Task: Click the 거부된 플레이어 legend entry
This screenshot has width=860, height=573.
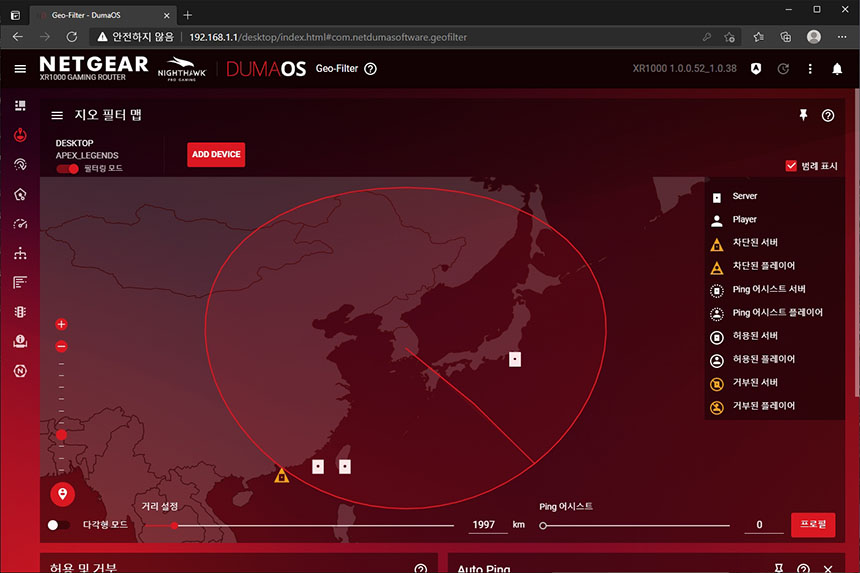Action: 752,406
